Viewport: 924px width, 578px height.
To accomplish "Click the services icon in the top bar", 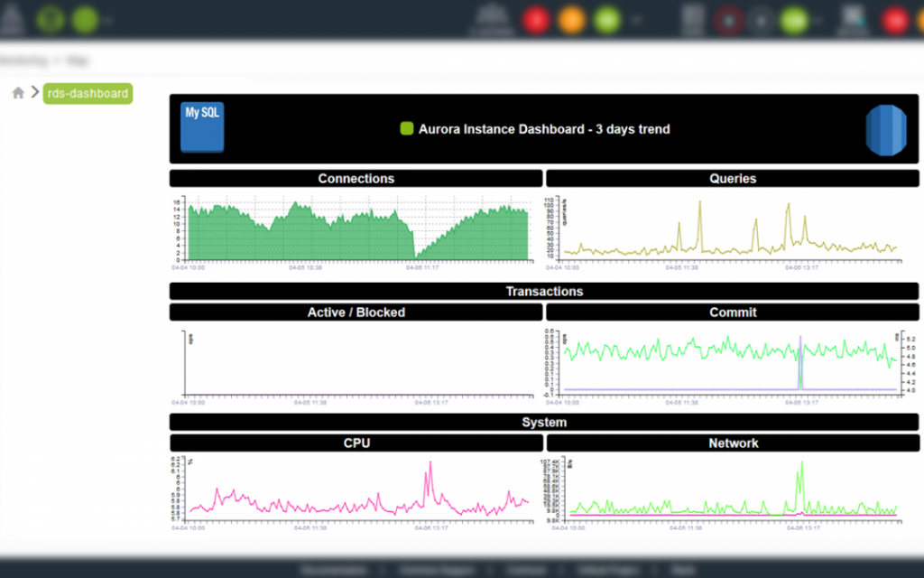I will point(694,20).
